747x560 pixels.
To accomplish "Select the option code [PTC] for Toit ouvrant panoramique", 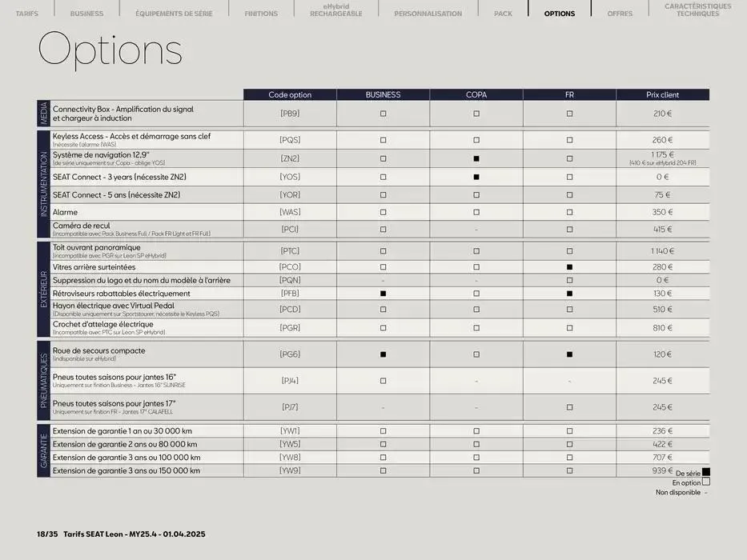I will tap(289, 250).
